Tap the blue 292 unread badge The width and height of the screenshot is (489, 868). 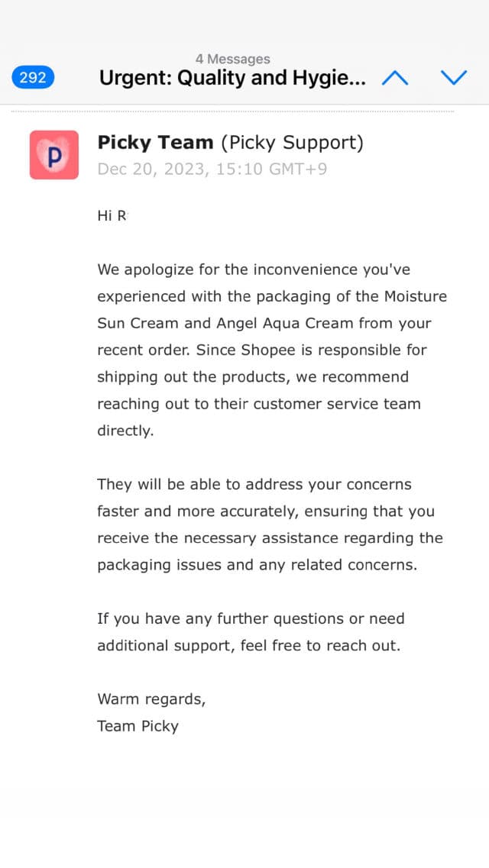click(33, 78)
